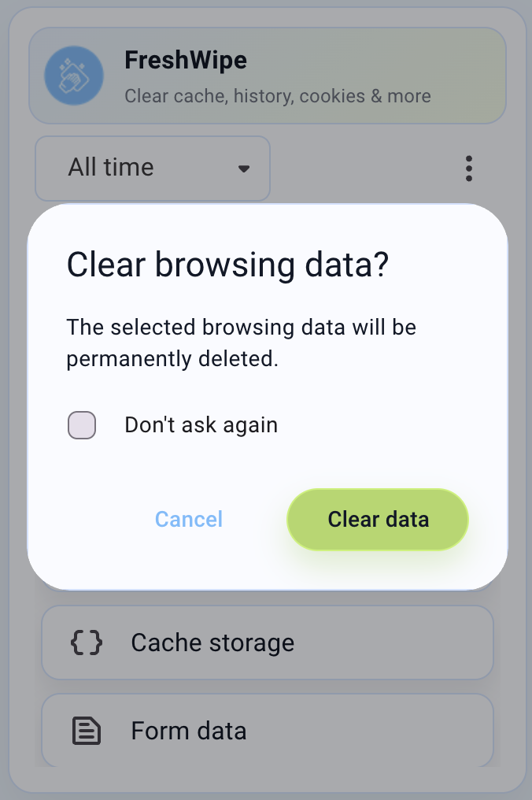Viewport: 532px width, 800px height.
Task: Click the Don't ask again label text
Action: [x=201, y=424]
